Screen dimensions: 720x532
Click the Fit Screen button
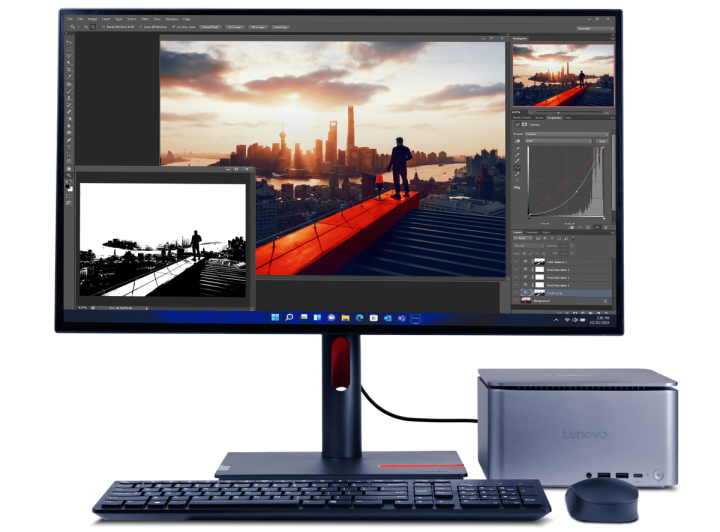pyautogui.click(x=235, y=27)
